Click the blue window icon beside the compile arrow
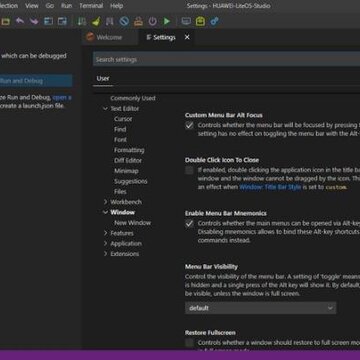 (62, 22)
